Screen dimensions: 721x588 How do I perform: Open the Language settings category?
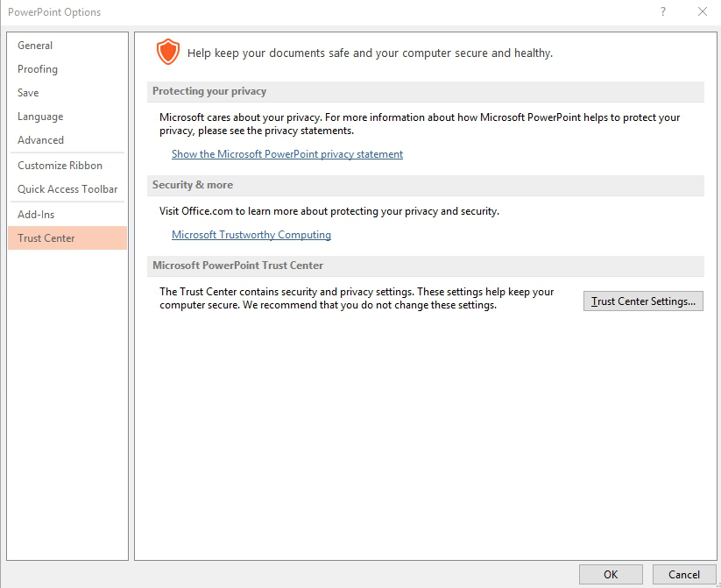point(67,117)
